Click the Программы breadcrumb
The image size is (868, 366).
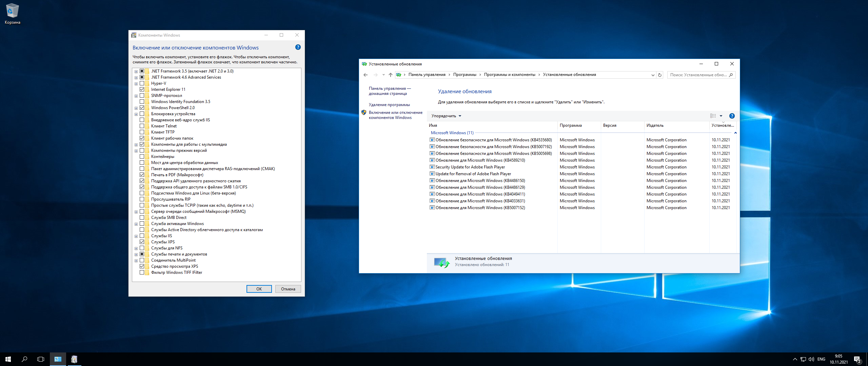click(x=465, y=75)
